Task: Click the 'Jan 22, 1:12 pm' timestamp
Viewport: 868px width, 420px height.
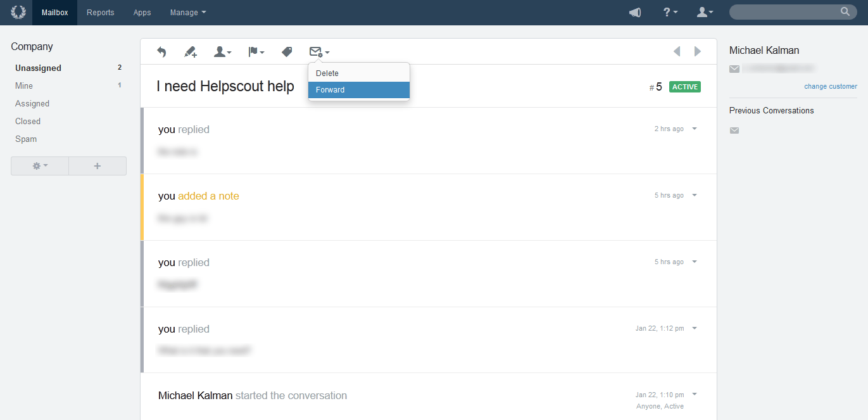Action: pos(660,329)
